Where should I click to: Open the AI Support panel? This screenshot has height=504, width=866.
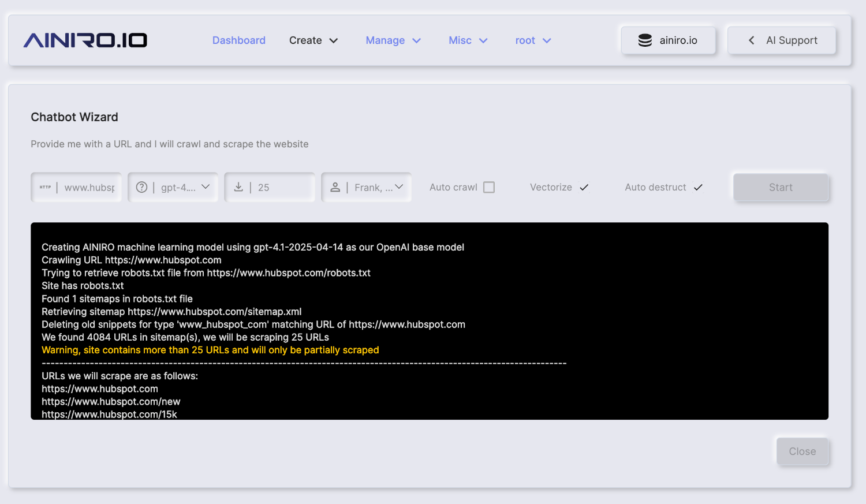tap(782, 40)
